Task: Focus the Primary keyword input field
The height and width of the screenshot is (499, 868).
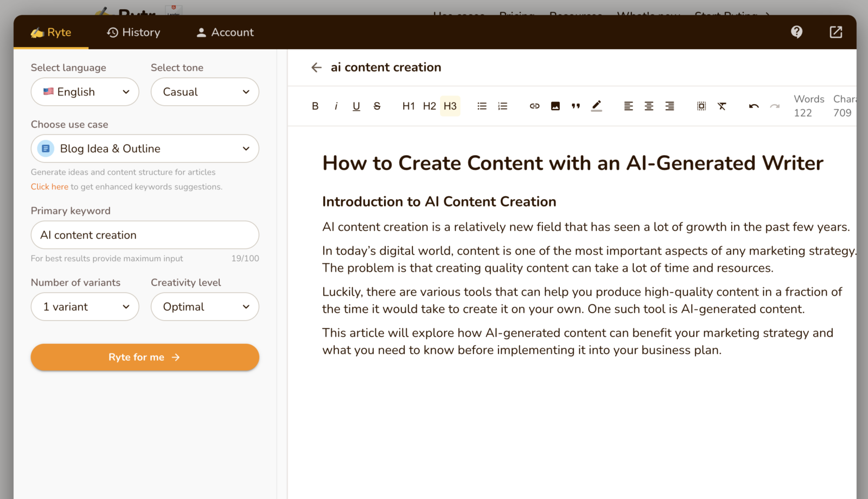Action: 145,235
